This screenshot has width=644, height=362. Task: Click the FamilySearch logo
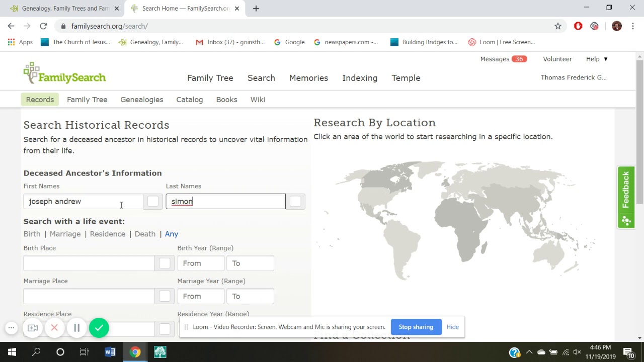(x=64, y=73)
